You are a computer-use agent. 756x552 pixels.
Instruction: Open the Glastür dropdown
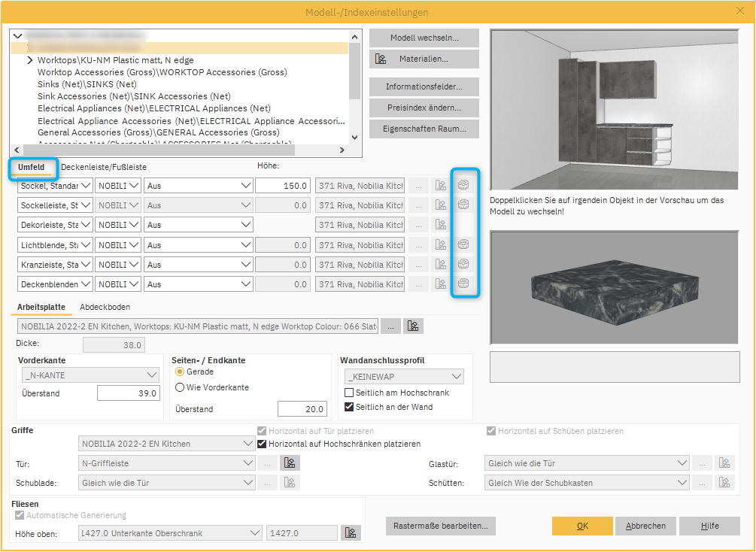[586, 463]
